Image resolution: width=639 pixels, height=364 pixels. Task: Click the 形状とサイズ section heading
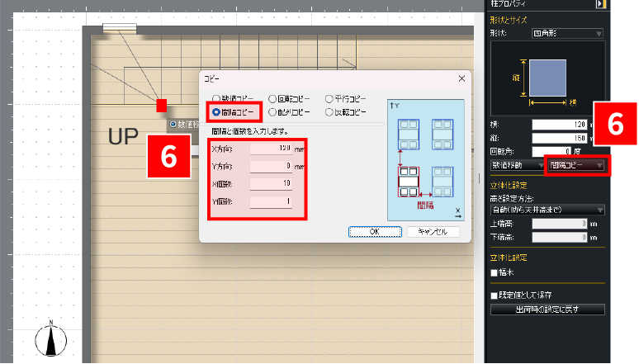tap(509, 20)
